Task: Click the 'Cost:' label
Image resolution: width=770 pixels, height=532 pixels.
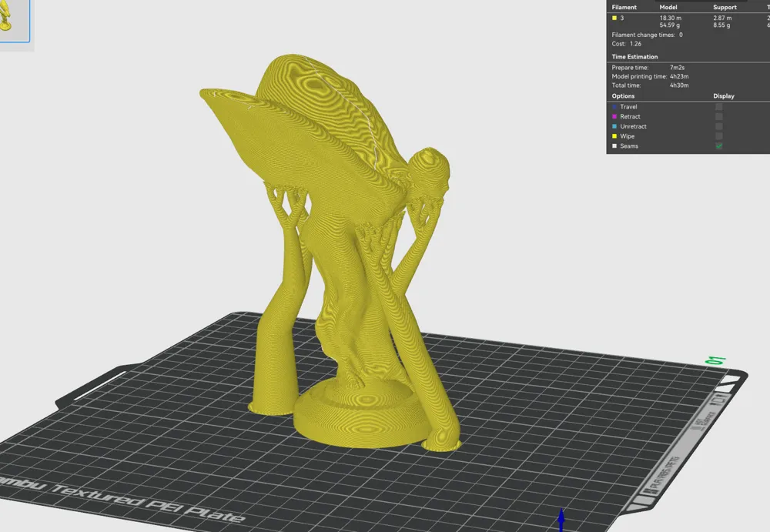Action: tap(619, 44)
